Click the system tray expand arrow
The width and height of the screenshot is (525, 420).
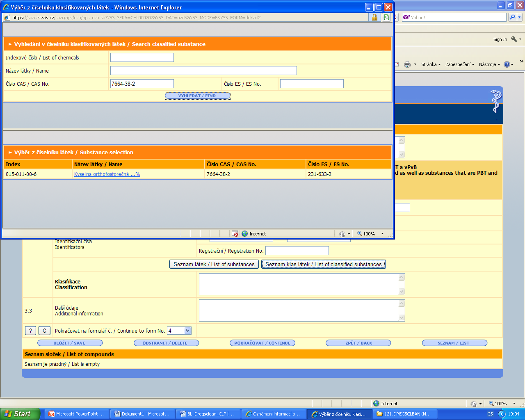(x=502, y=414)
